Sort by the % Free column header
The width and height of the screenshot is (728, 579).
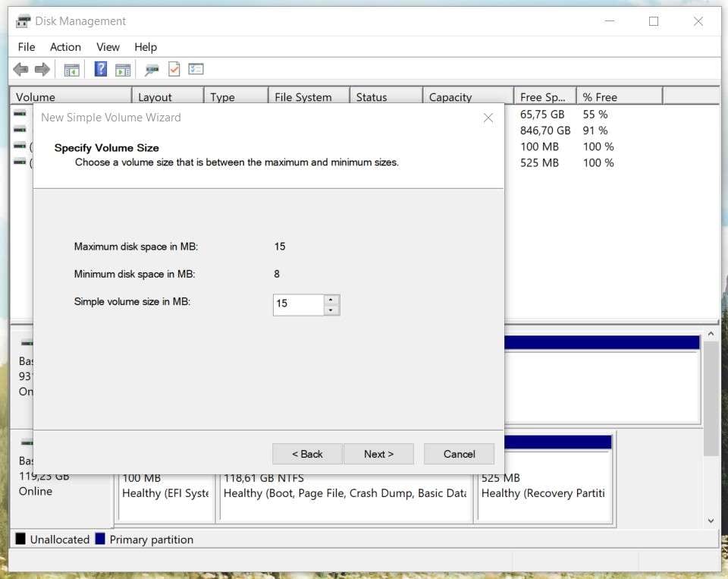[620, 96]
